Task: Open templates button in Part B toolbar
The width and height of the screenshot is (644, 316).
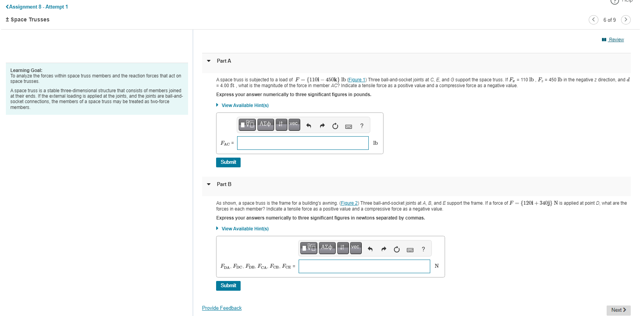Action: coord(309,248)
